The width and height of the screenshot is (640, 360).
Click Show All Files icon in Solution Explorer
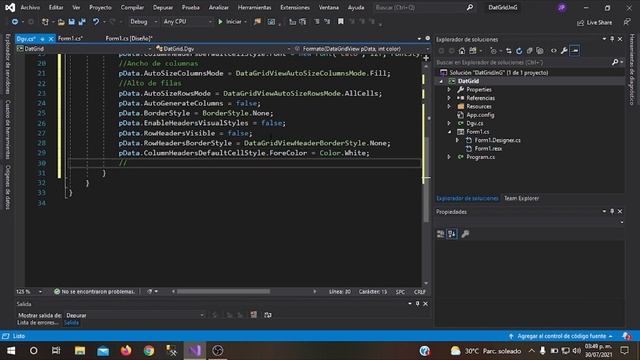pos(540,51)
